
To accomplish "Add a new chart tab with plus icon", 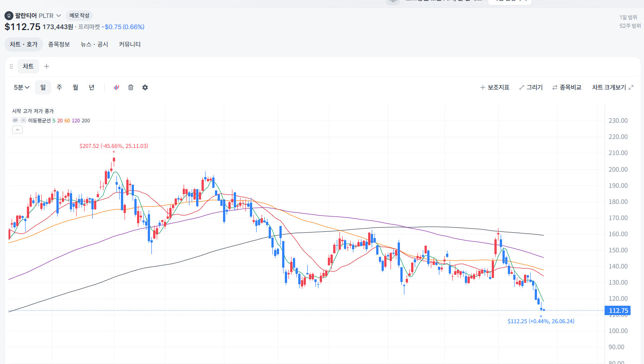I will tap(47, 66).
